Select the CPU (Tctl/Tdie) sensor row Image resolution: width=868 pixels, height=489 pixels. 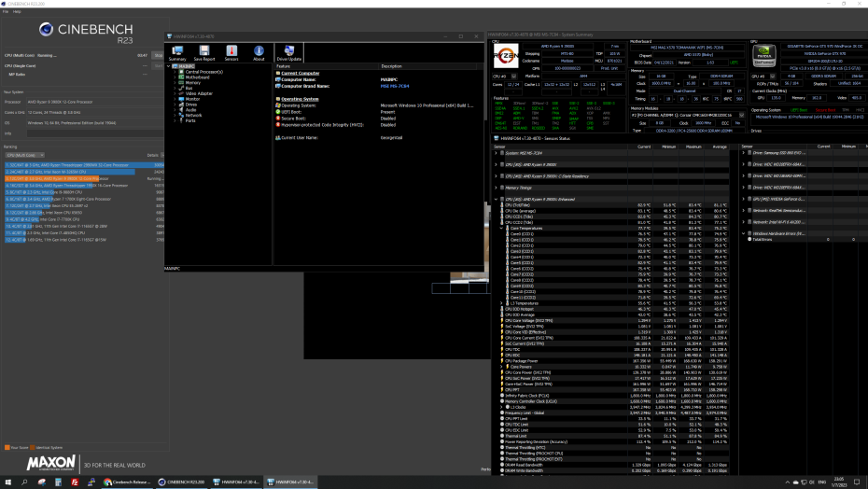(613, 205)
